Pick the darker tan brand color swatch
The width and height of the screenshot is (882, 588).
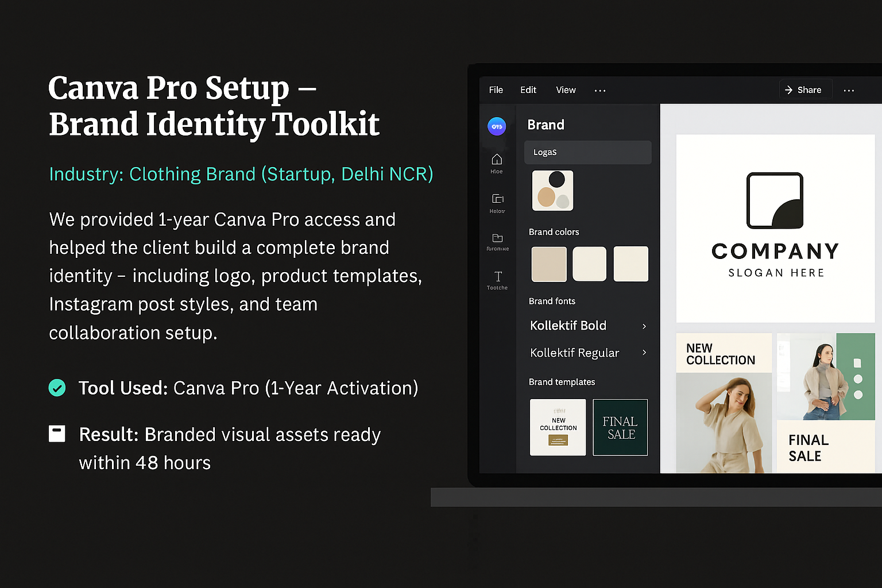coord(549,264)
